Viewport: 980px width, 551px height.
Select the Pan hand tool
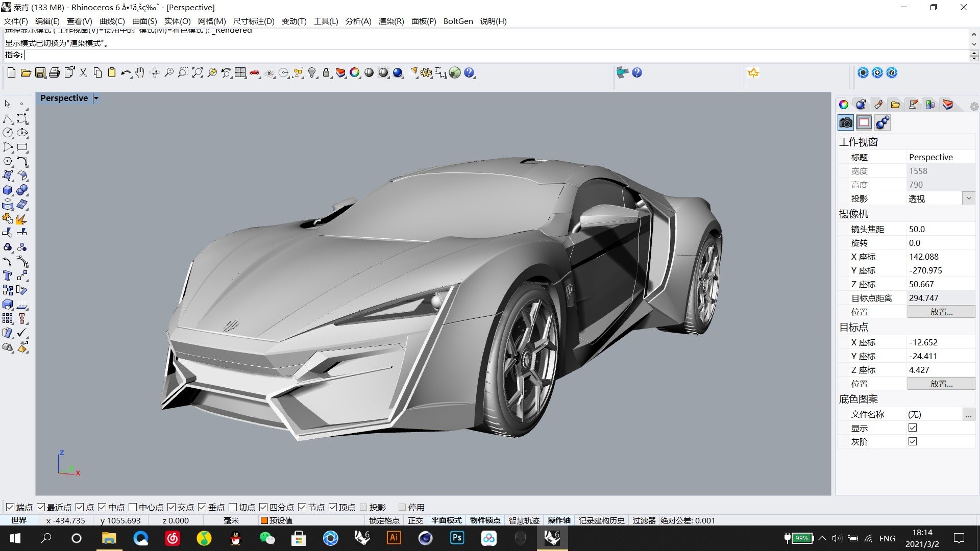140,73
